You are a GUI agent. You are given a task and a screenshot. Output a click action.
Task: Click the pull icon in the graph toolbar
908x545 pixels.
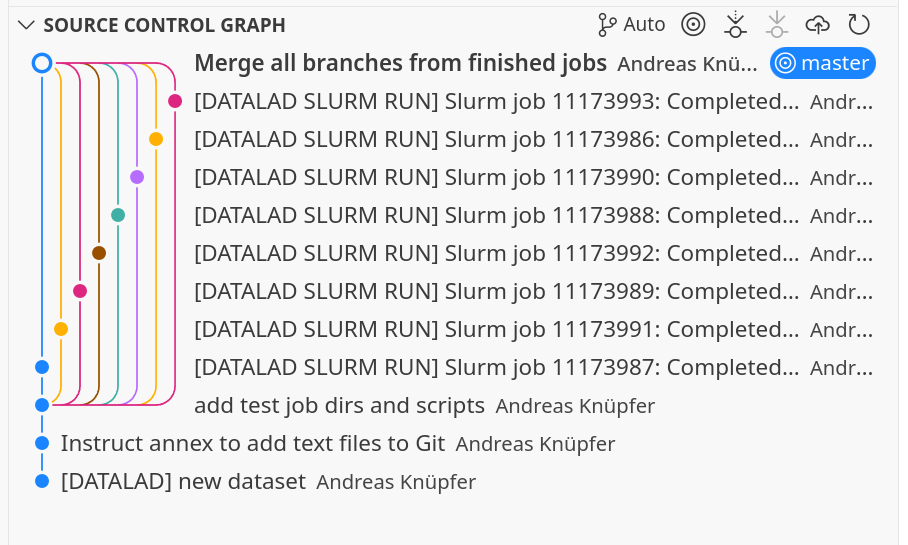click(x=777, y=25)
